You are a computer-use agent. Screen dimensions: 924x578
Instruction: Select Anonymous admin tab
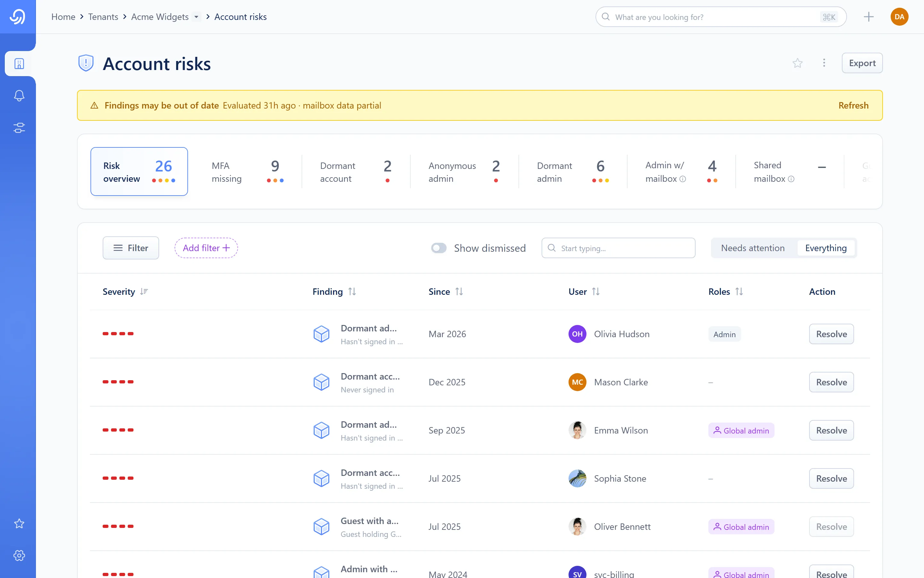click(464, 172)
